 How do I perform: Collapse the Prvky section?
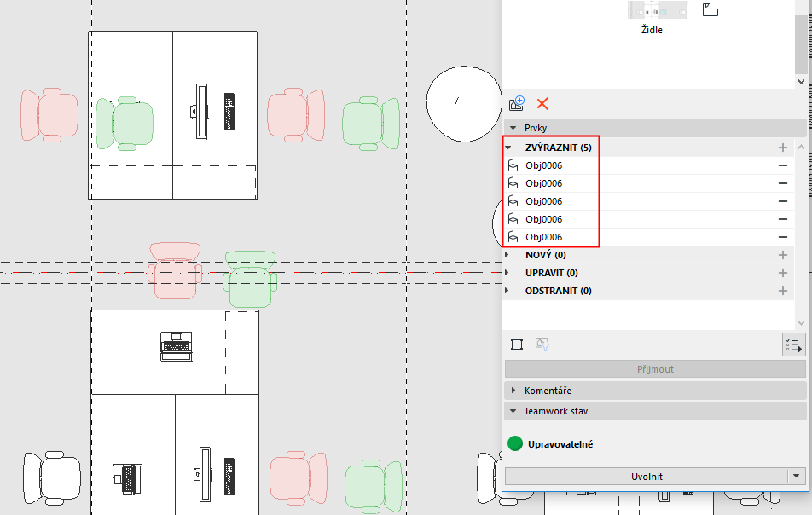point(513,128)
